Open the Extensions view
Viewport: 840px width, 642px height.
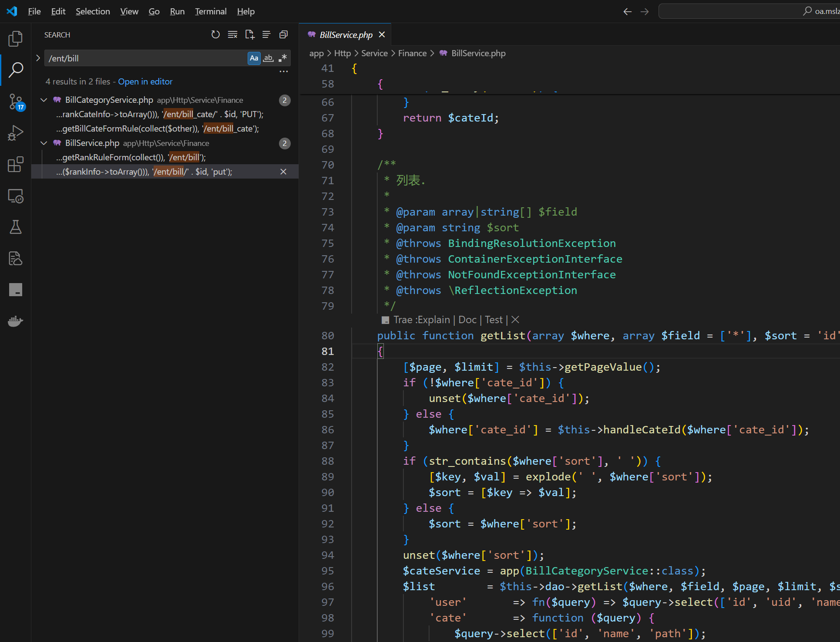[x=15, y=164]
